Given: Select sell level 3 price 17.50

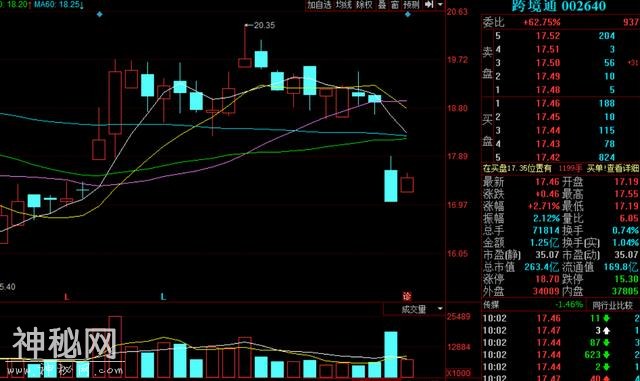Looking at the screenshot, I should click(548, 63).
